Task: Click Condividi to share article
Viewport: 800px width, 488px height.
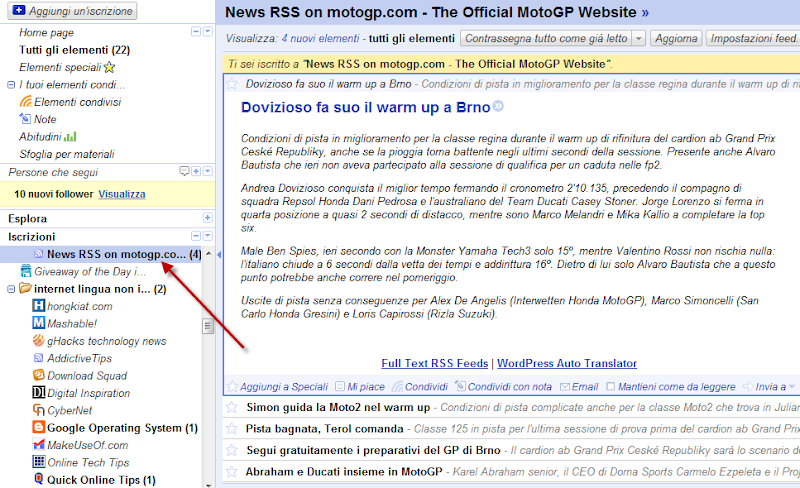Action: (420, 387)
